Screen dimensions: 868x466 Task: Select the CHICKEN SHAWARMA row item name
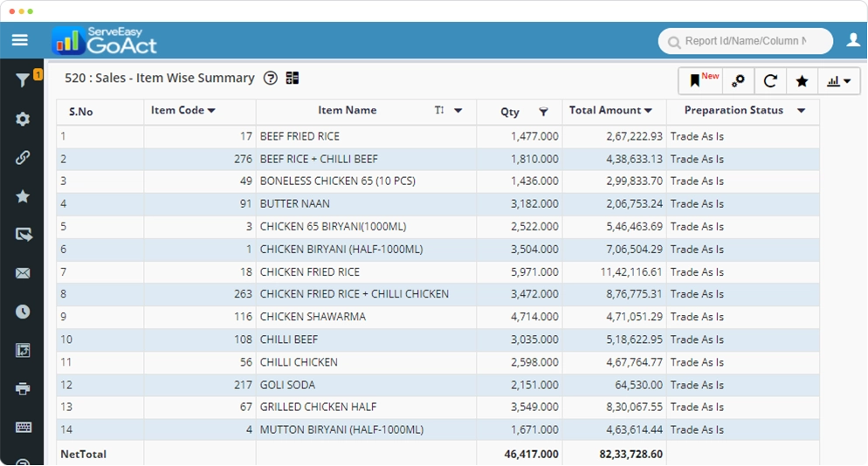coord(313,317)
